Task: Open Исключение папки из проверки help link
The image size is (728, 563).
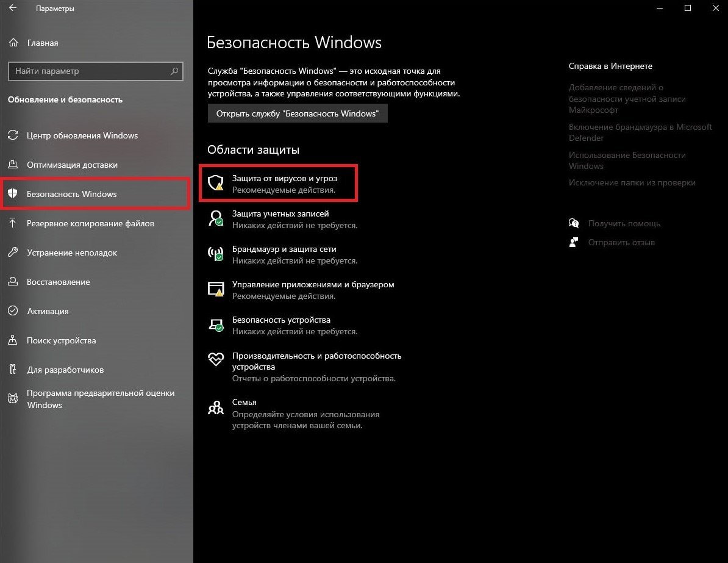Action: coord(632,182)
